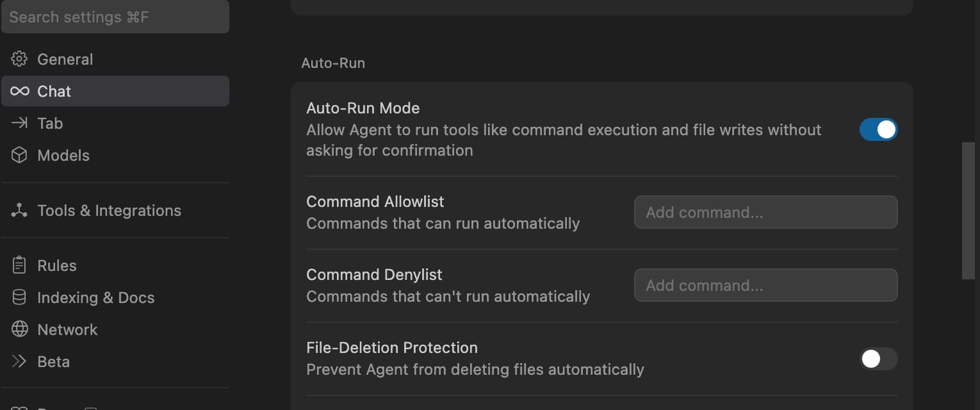Image resolution: width=980 pixels, height=410 pixels.
Task: Click the Tab arrow icon in sidebar
Action: point(19,123)
